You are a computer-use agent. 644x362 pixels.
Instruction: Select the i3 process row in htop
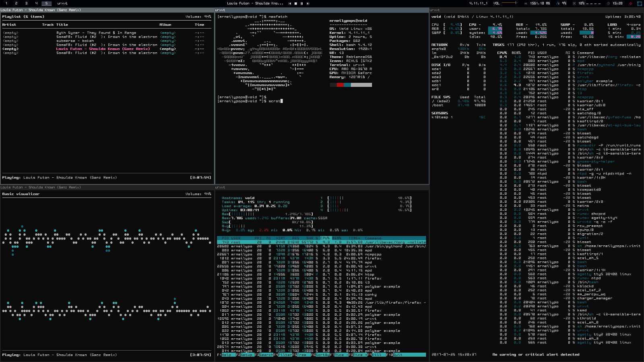click(x=321, y=282)
